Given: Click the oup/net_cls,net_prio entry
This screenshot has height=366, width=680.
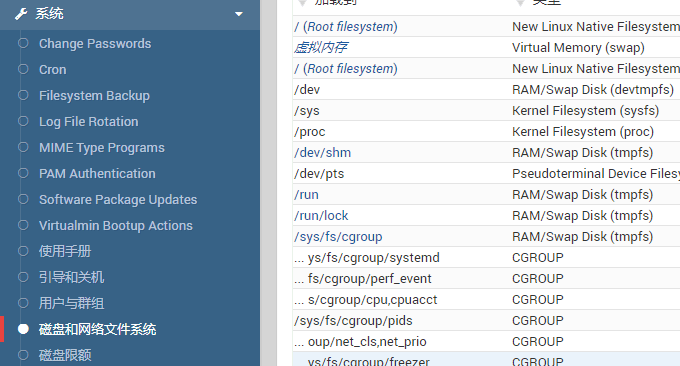Looking at the screenshot, I should coord(360,342).
